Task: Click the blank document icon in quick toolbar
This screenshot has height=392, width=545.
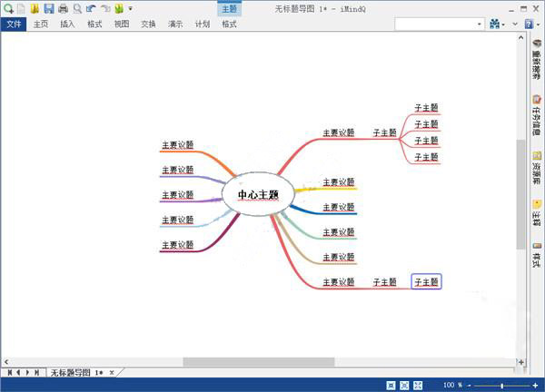Action: (21, 8)
